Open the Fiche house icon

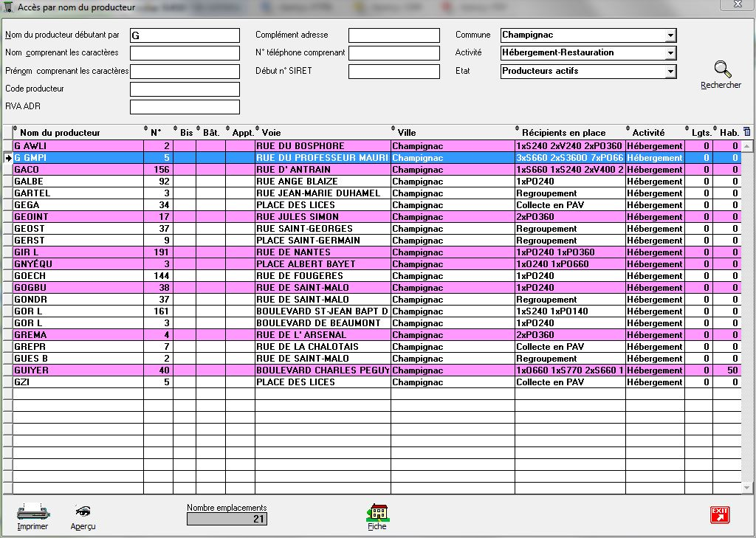coord(377,511)
